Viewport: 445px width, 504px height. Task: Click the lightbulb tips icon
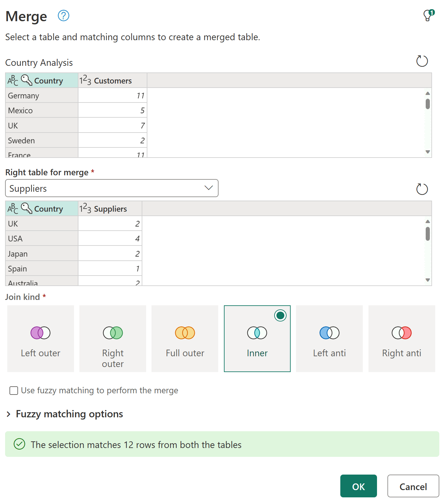pyautogui.click(x=428, y=15)
